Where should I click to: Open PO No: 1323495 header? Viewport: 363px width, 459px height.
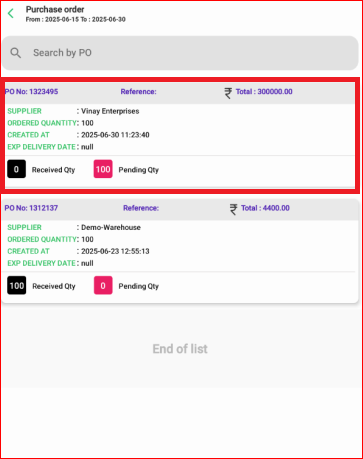click(x=31, y=92)
